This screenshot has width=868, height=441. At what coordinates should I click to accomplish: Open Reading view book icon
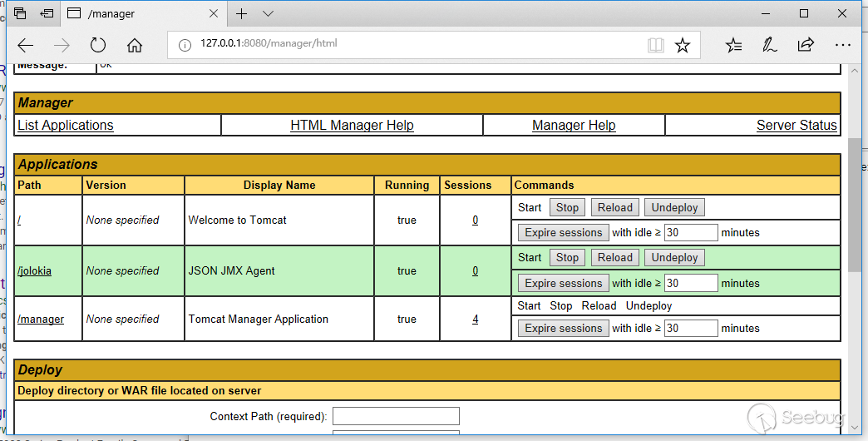tap(656, 45)
